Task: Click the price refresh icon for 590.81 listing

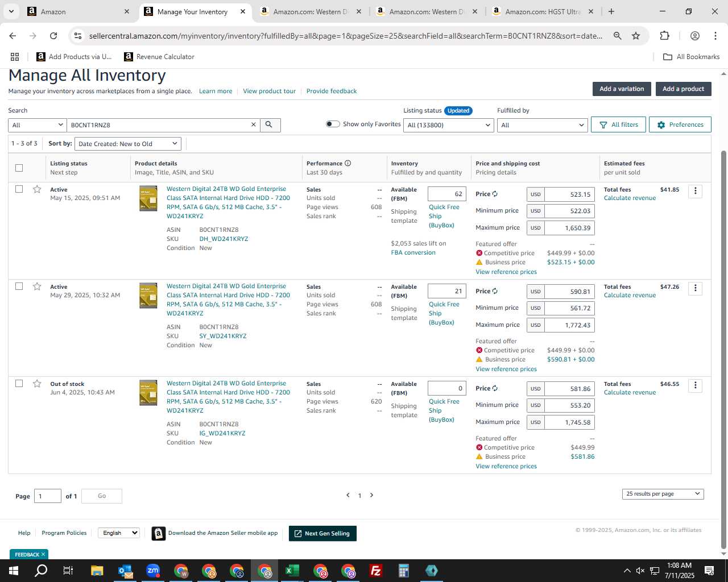Action: pyautogui.click(x=495, y=291)
